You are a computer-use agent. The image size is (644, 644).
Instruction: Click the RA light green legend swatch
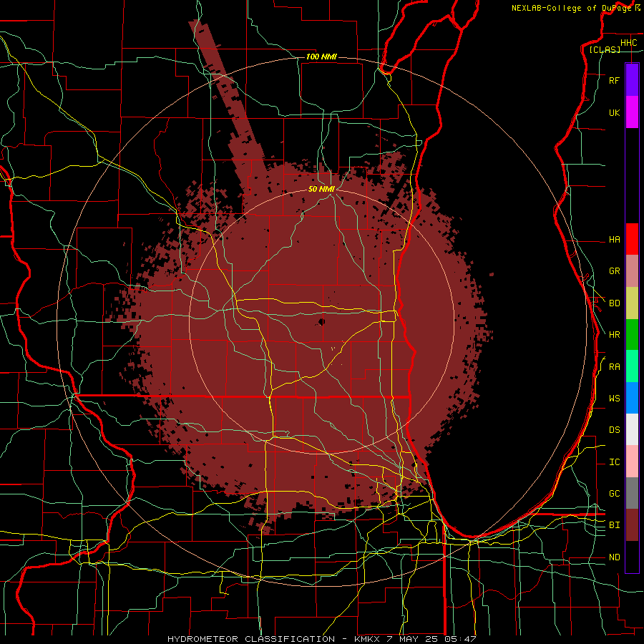click(x=632, y=366)
